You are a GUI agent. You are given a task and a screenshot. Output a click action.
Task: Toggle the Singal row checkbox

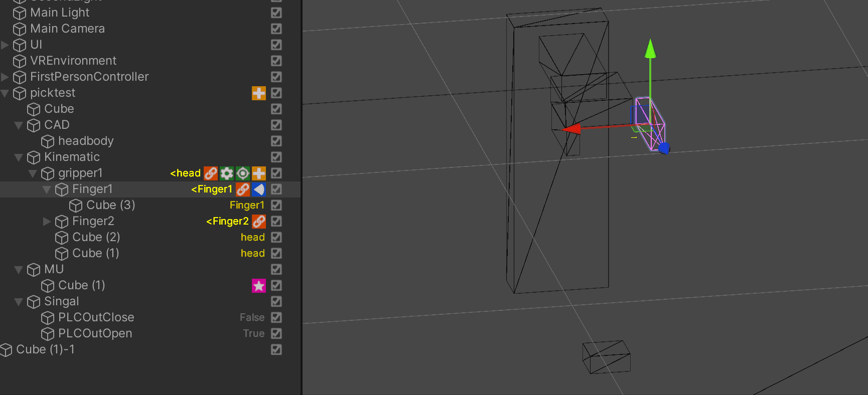tap(276, 301)
